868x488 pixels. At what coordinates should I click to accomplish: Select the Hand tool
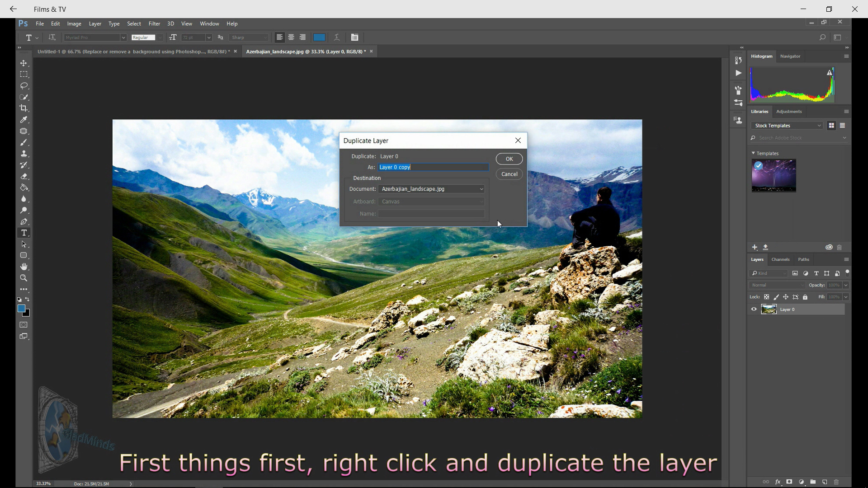pyautogui.click(x=24, y=267)
